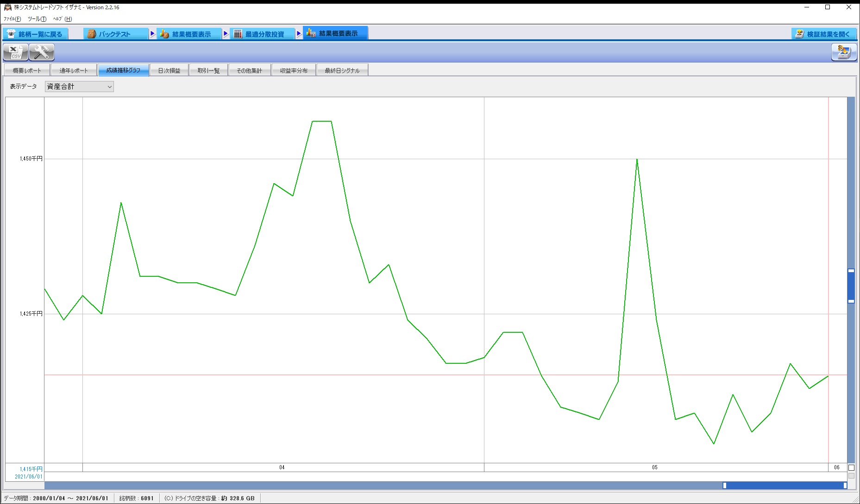860x504 pixels.
Task: Click the vertical zoom scrollbar thumb
Action: click(851, 286)
